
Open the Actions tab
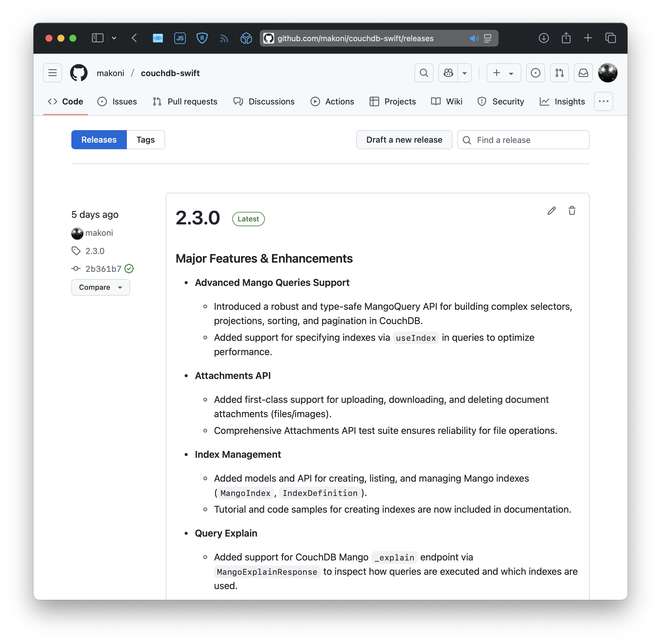tap(332, 101)
